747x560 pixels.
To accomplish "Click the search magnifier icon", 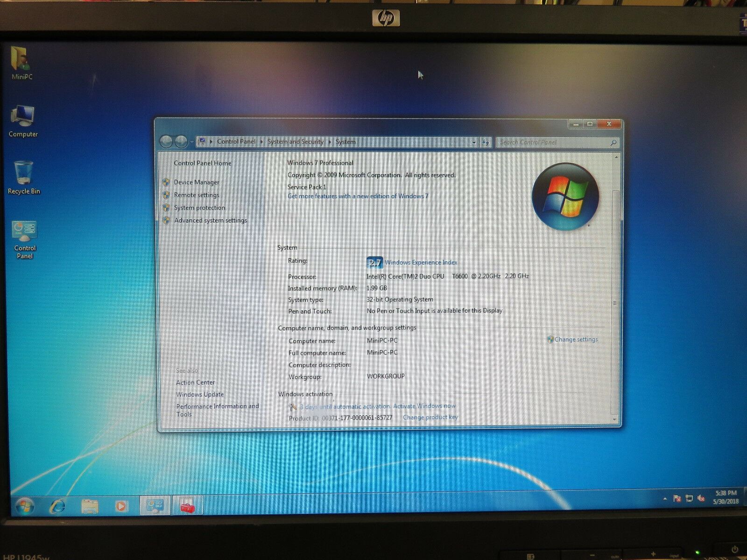I will pos(613,143).
